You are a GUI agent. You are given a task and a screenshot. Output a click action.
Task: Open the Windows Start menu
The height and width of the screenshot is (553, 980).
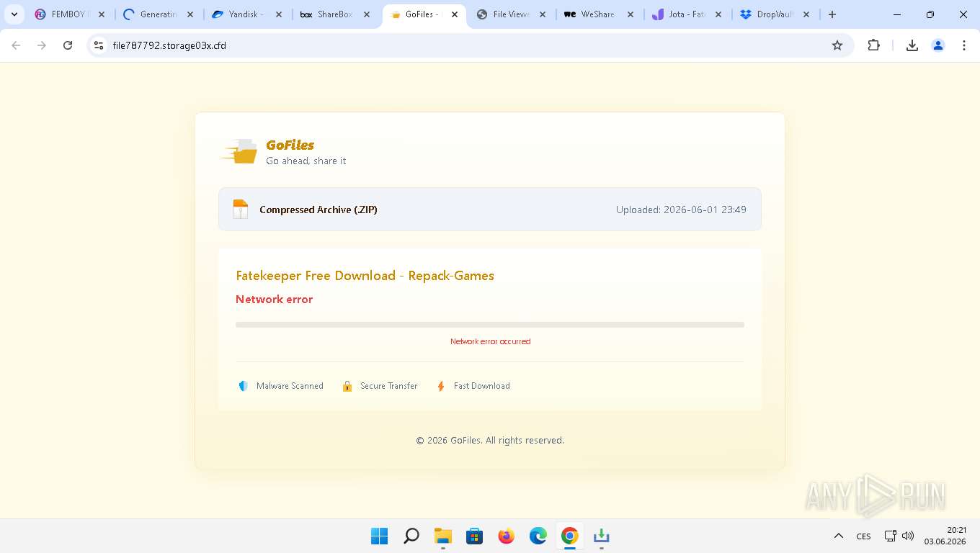click(x=379, y=536)
